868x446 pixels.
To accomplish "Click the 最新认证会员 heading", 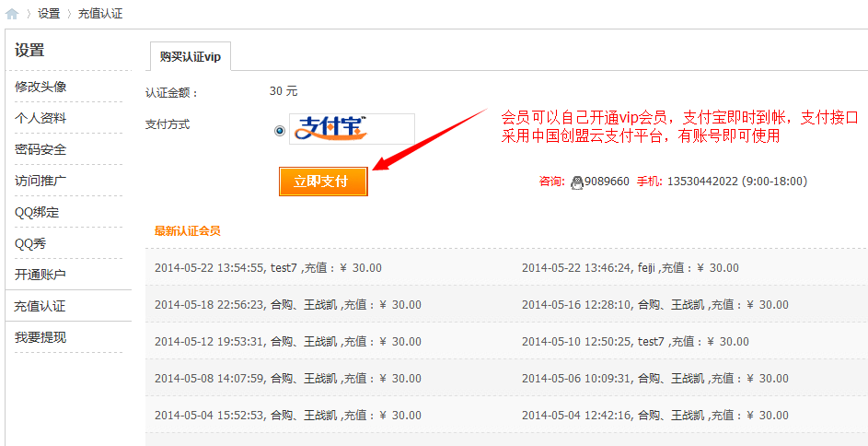I will (x=188, y=231).
